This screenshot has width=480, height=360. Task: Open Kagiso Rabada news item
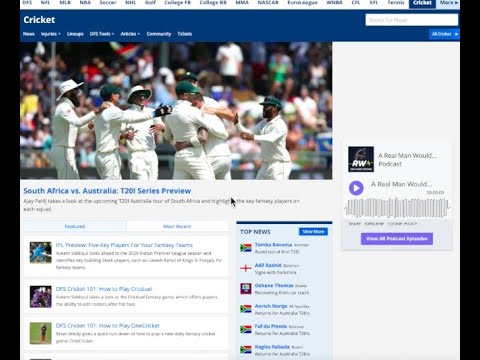272,347
